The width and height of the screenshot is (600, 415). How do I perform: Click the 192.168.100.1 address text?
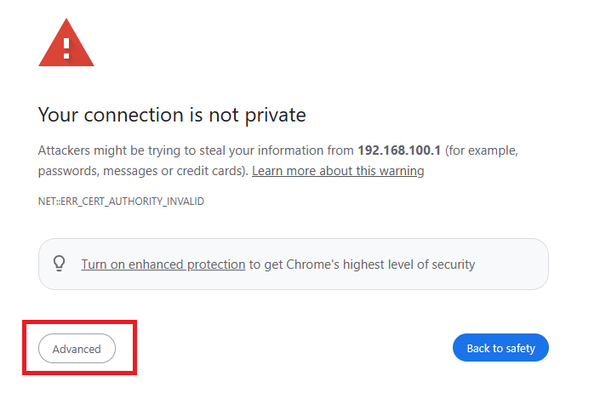(x=398, y=151)
